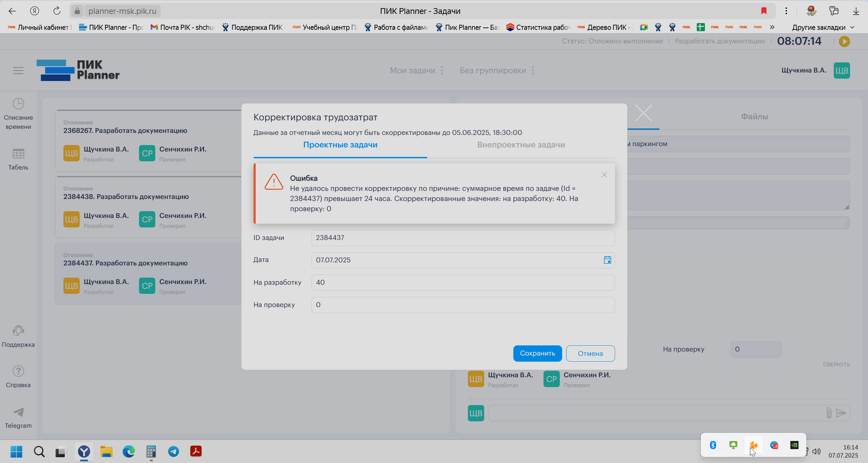This screenshot has width=868, height=463.
Task: Click the ПИК Planner logo
Action: pyautogui.click(x=78, y=70)
